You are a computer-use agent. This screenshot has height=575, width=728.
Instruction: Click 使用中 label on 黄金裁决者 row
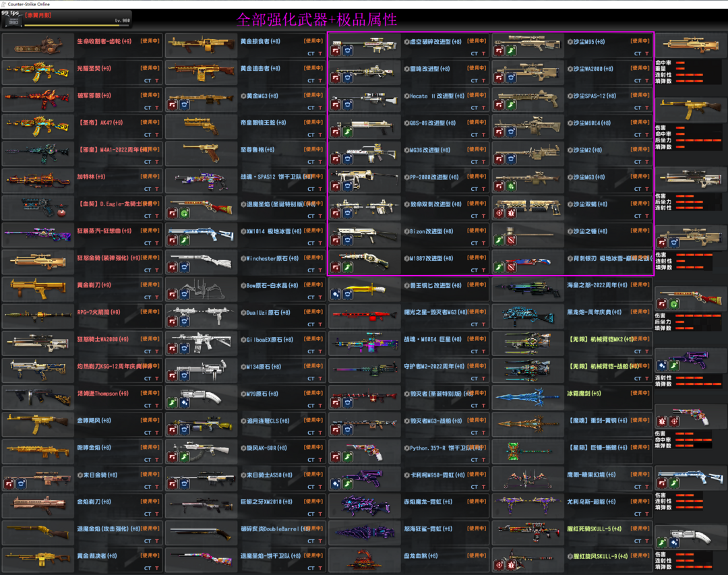(150, 555)
